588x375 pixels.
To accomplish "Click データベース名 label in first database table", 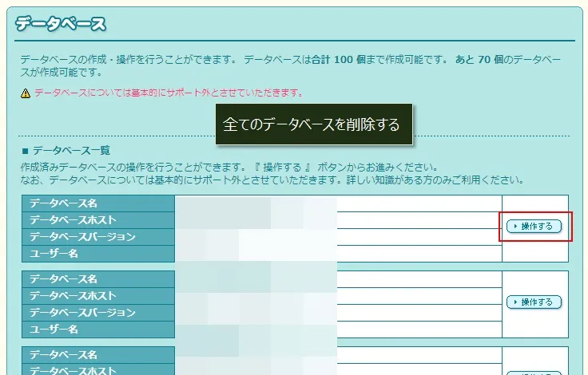I will [63, 203].
